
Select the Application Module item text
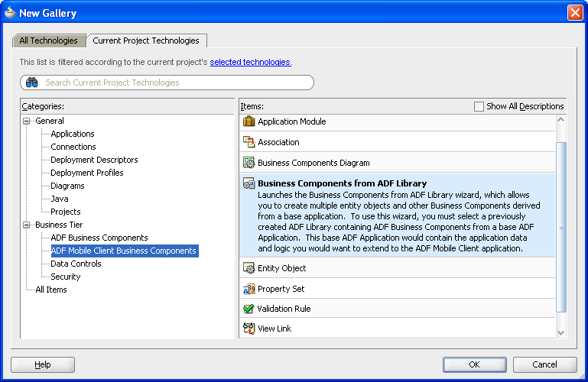pyautogui.click(x=292, y=121)
